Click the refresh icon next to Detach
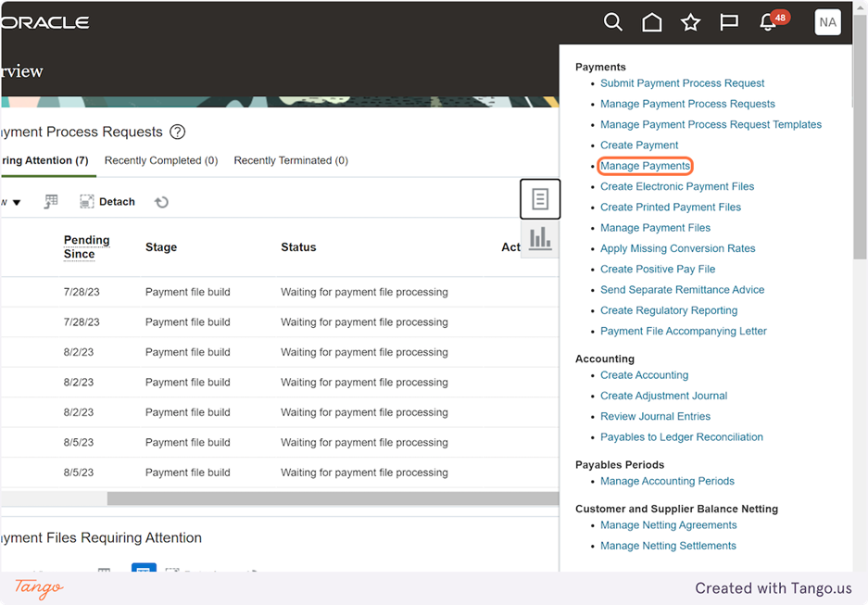Image resolution: width=868 pixels, height=605 pixels. point(161,202)
